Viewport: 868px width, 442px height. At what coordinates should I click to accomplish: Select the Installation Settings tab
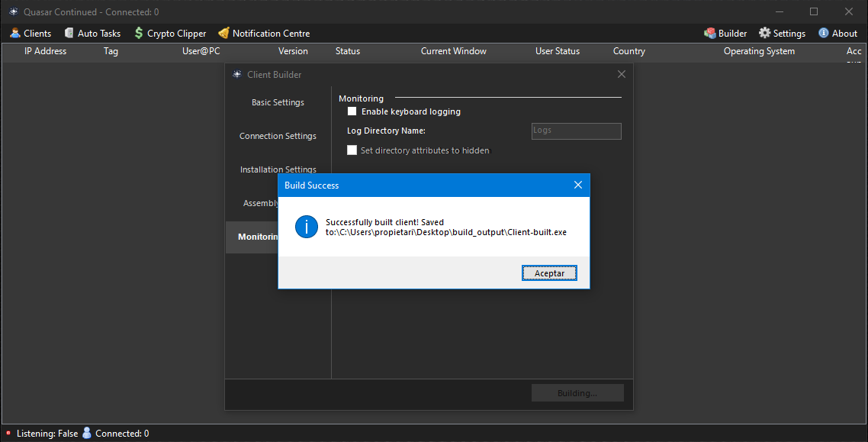278,169
